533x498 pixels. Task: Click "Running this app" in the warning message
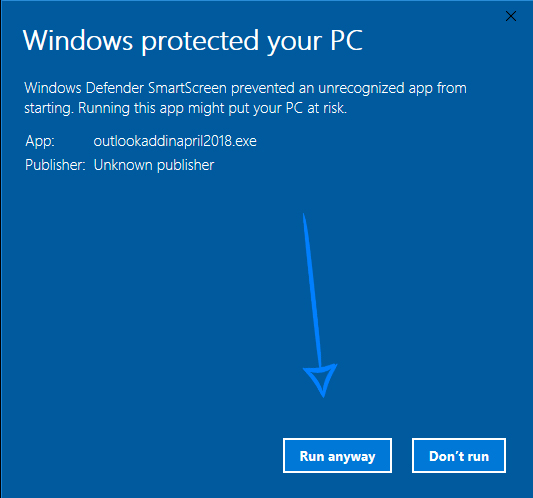(x=131, y=108)
